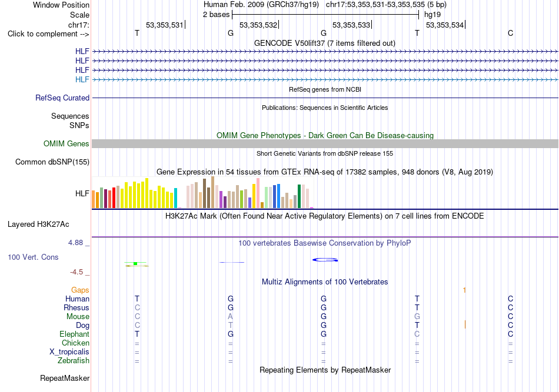
Task: Click the GTEx HLF expression bar chart
Action: coord(202,192)
